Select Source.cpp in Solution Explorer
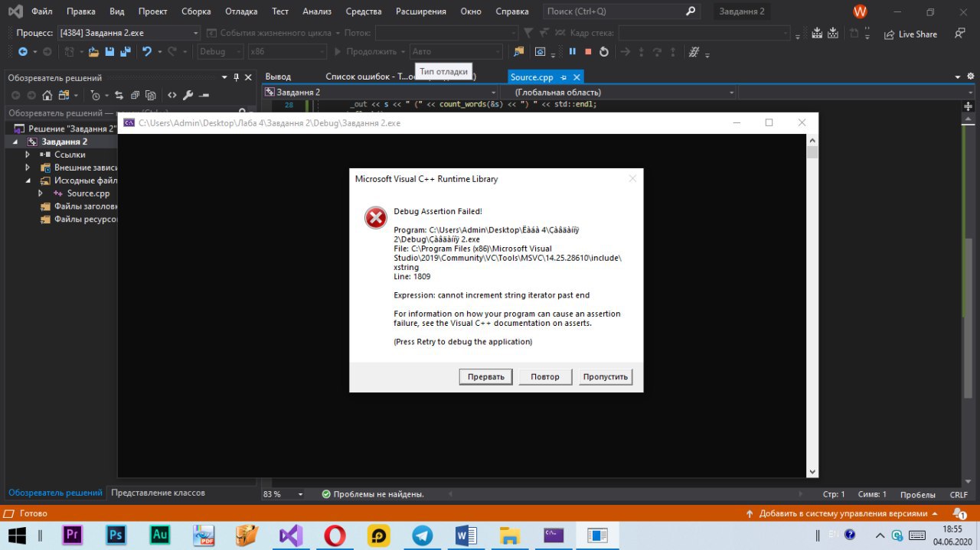980x550 pixels. coord(89,194)
